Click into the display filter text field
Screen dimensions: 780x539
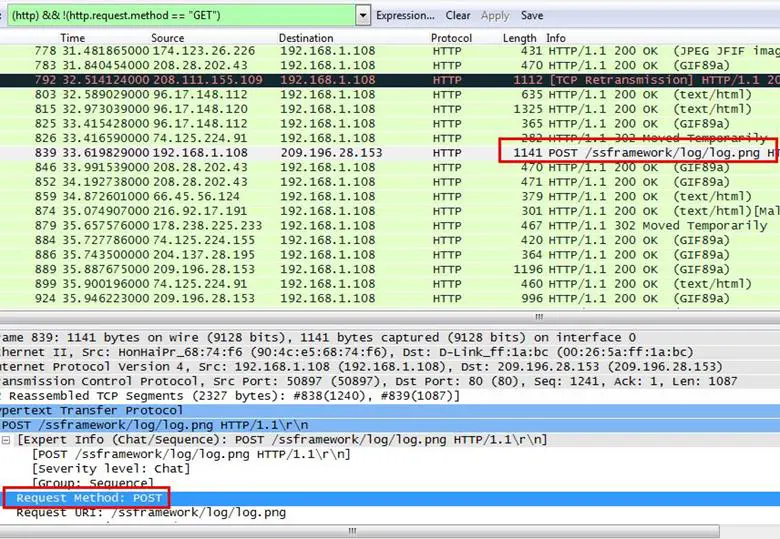click(180, 15)
